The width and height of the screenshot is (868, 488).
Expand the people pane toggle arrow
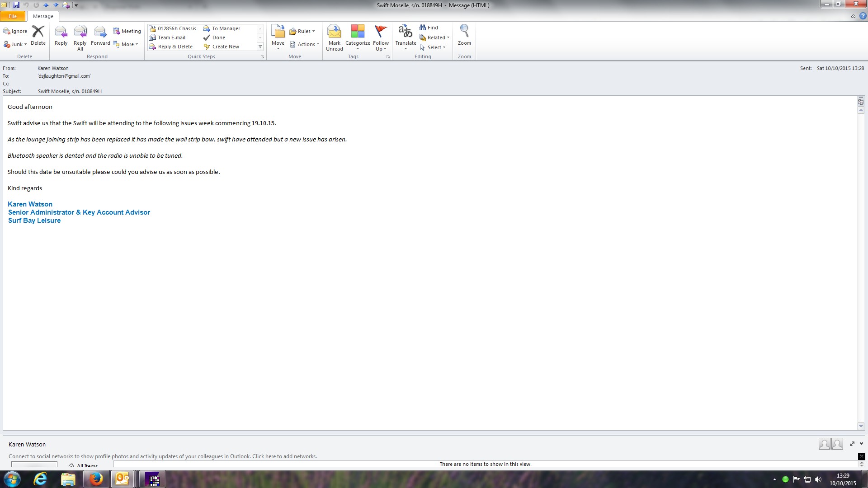point(861,444)
